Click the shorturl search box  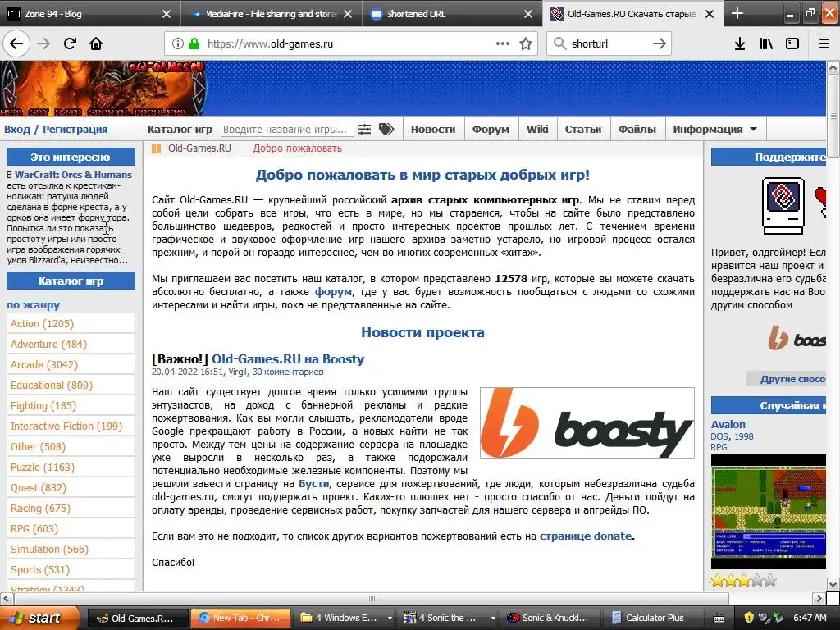(x=609, y=43)
